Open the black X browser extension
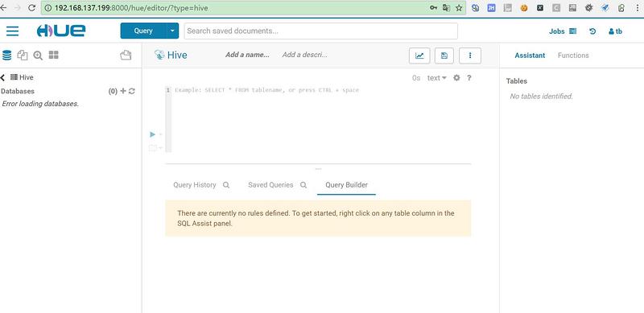The image size is (644, 313). pos(540,8)
